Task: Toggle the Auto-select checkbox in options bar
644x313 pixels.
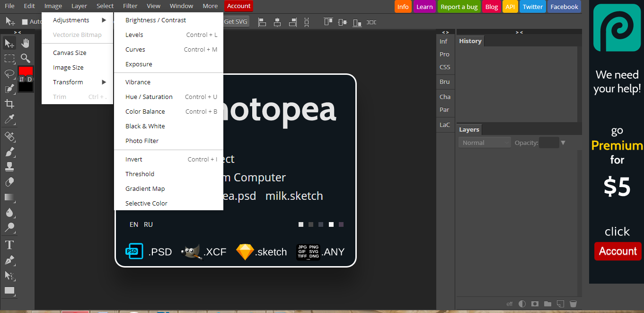Action: (x=25, y=22)
